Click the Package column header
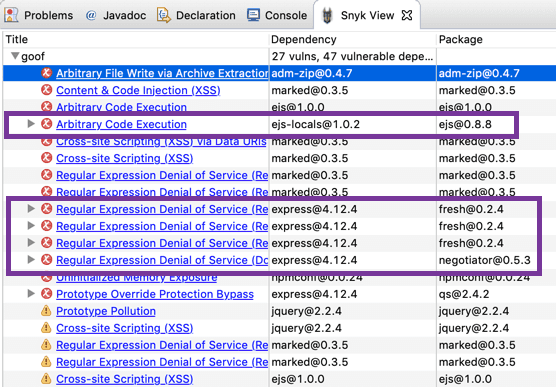The height and width of the screenshot is (387, 556). (461, 39)
